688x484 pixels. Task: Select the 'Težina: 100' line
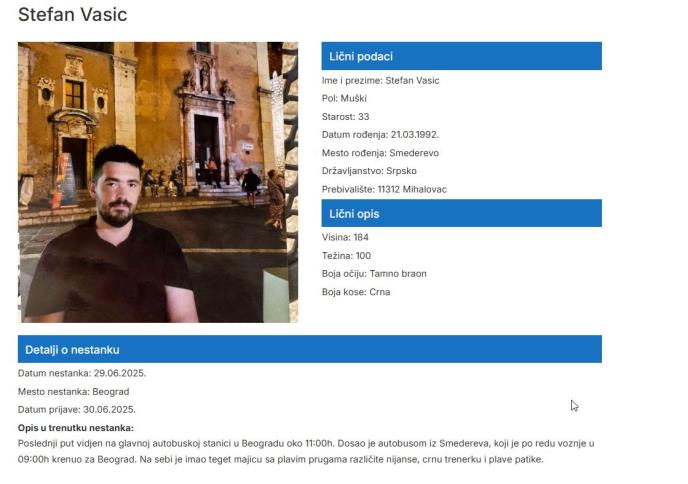point(346,256)
